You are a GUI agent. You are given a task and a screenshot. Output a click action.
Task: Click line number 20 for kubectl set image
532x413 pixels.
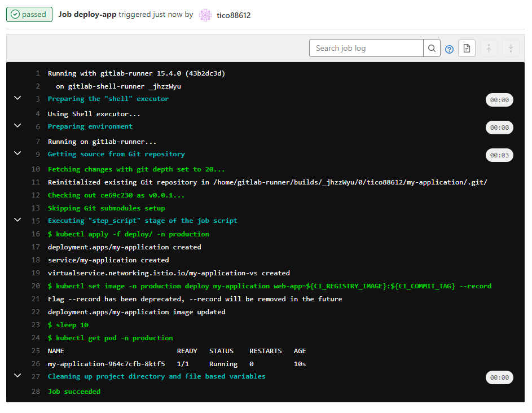pyautogui.click(x=36, y=286)
